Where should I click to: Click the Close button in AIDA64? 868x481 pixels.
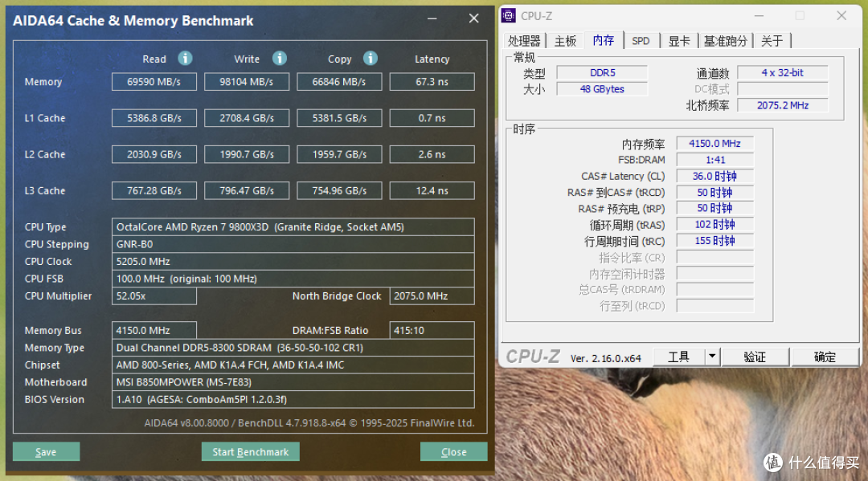coord(453,451)
